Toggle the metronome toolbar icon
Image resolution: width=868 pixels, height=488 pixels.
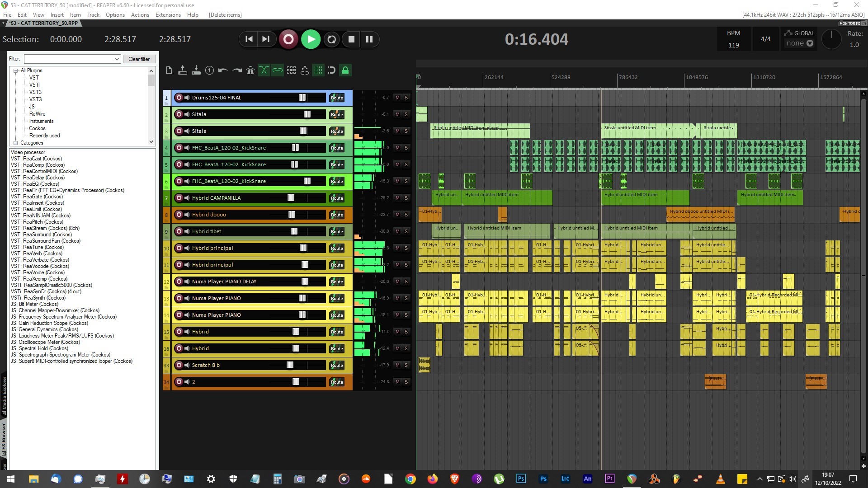[250, 70]
